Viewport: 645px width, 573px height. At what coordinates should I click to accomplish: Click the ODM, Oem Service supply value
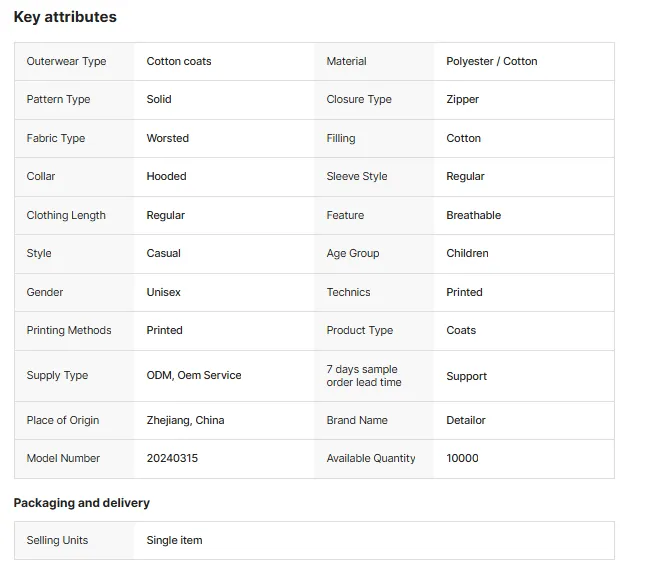pos(194,375)
